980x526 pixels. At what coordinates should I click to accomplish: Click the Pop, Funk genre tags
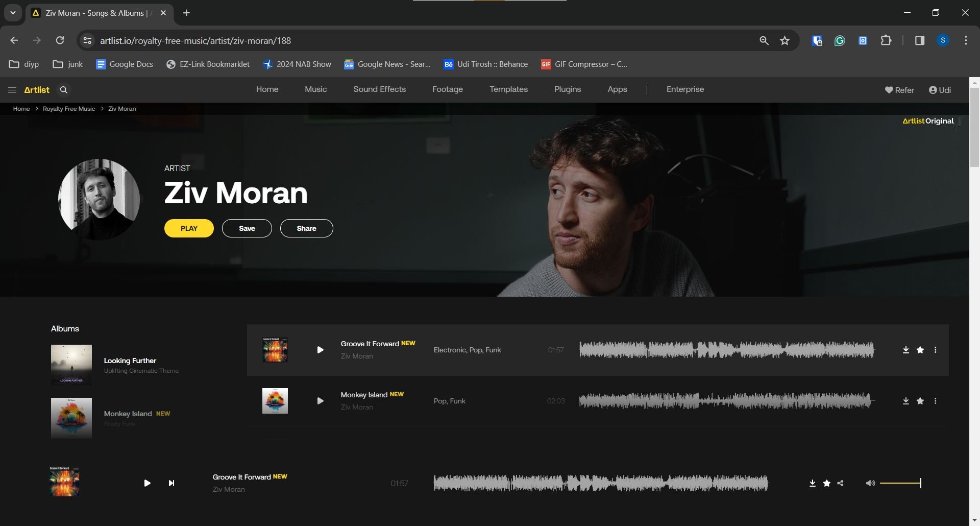pos(450,401)
